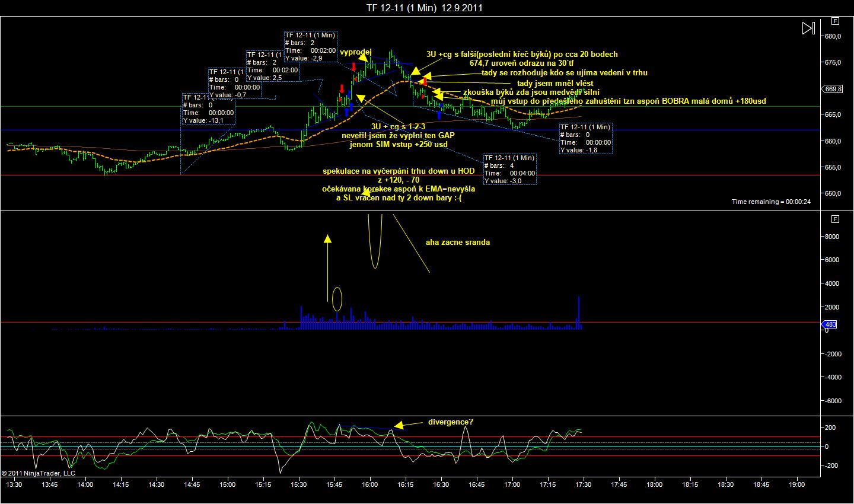Viewport: 854px width, 504px height.
Task: Select the "3U +cg s falší" annotation line
Action: point(522,54)
